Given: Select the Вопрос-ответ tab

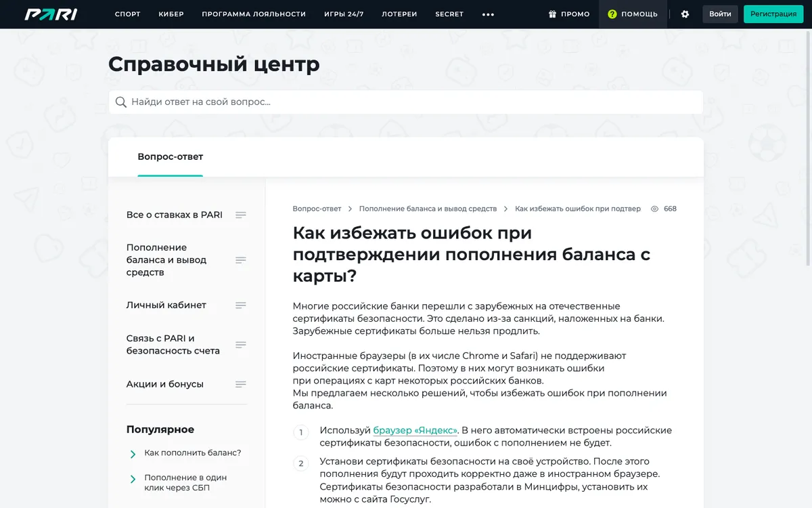Looking at the screenshot, I should (171, 156).
